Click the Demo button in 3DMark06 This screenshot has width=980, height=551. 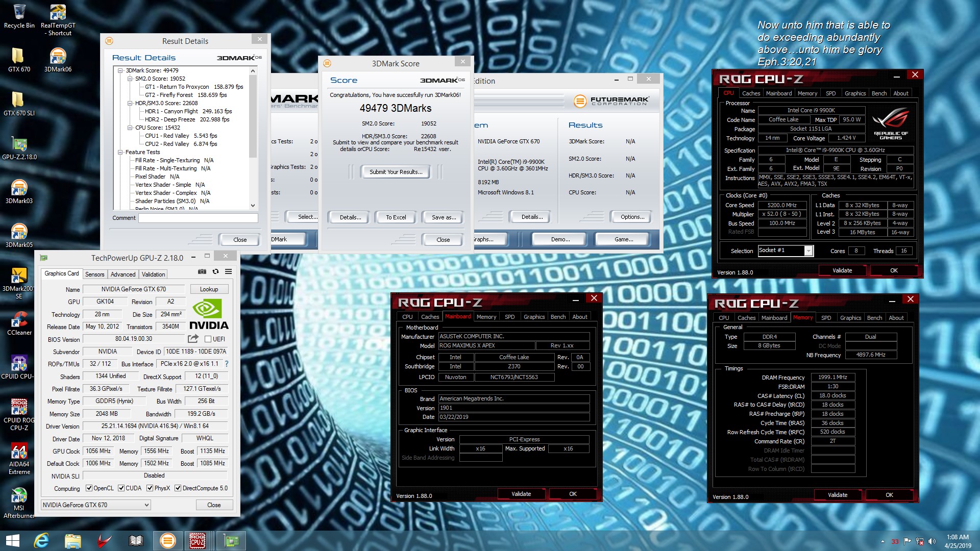560,239
